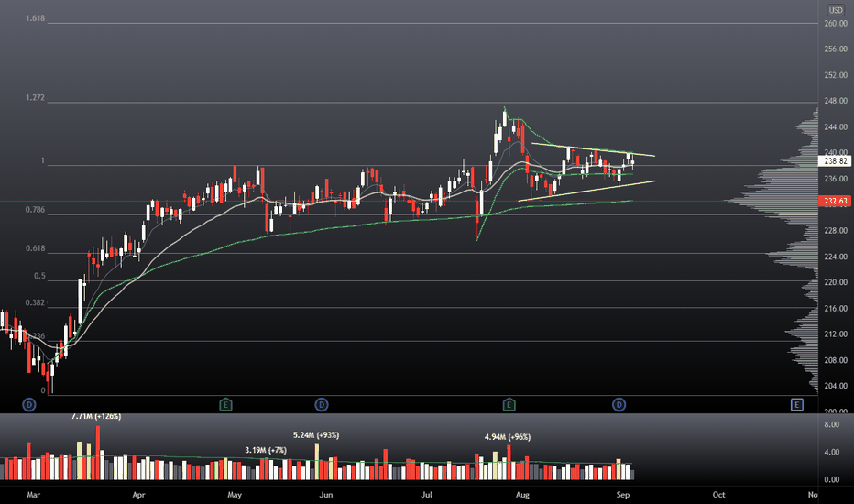The width and height of the screenshot is (854, 504).
Task: Click the 0.618 Fibonacci level label
Action: [x=35, y=248]
